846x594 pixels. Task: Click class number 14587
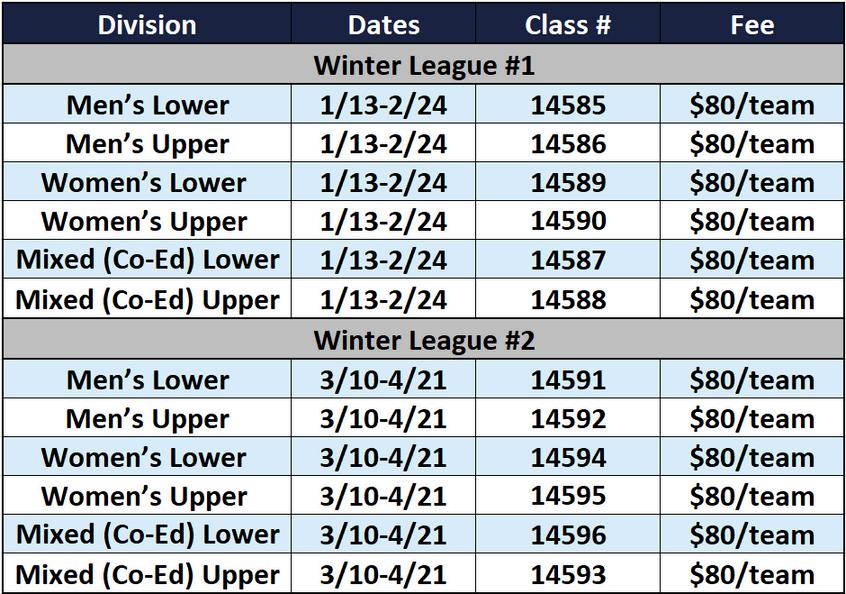point(568,260)
